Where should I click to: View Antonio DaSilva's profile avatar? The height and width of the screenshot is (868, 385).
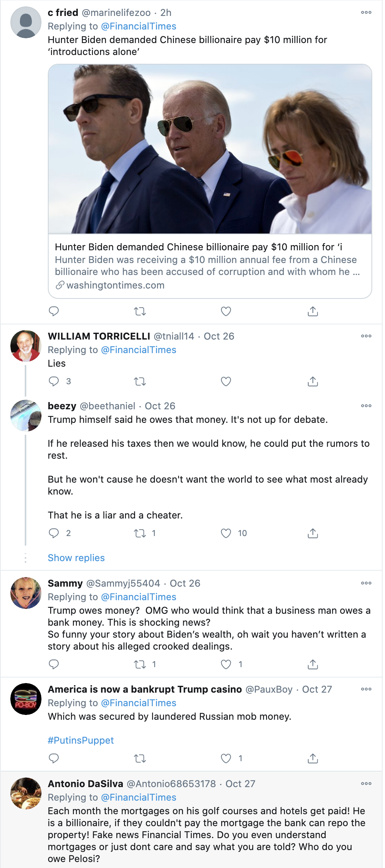click(x=26, y=793)
